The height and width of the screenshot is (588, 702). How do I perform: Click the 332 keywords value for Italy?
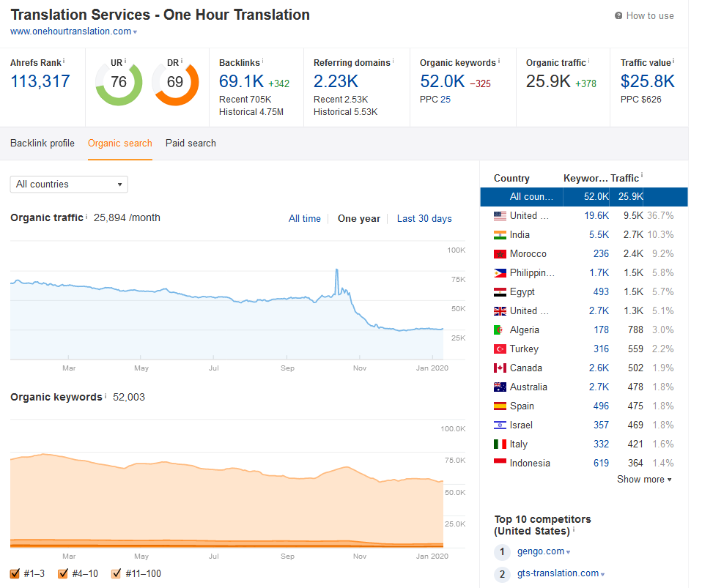click(602, 444)
